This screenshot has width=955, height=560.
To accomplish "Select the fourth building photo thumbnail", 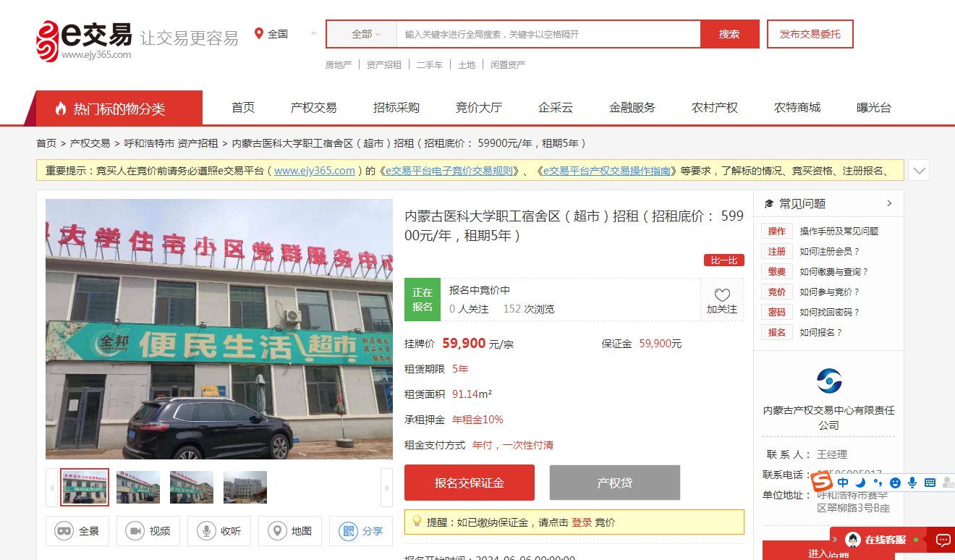I will pyautogui.click(x=245, y=487).
